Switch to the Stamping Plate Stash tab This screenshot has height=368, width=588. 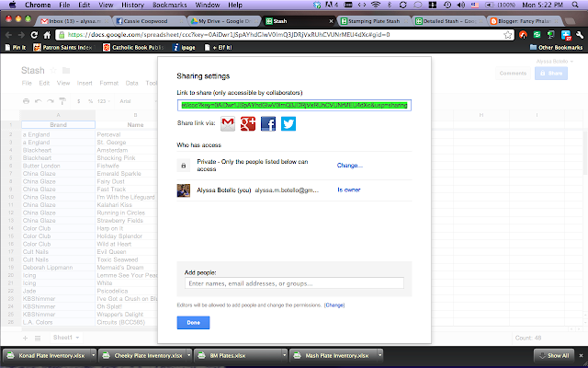pos(372,21)
